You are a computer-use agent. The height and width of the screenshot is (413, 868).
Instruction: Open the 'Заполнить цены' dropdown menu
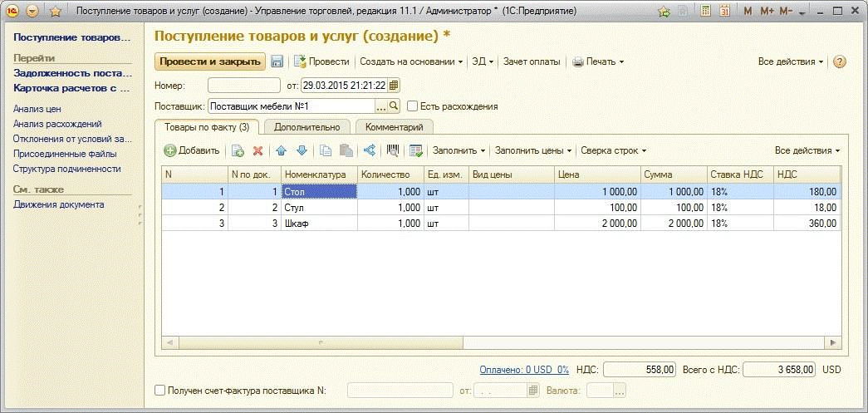click(x=532, y=150)
